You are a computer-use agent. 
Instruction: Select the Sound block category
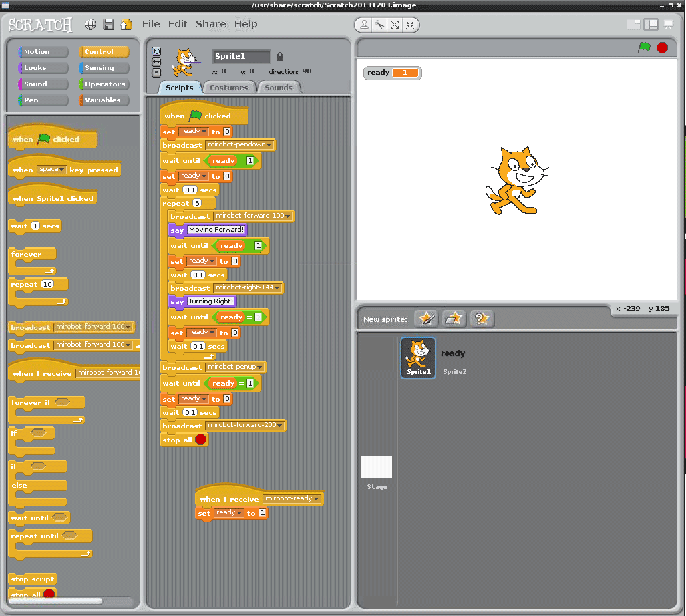43,84
